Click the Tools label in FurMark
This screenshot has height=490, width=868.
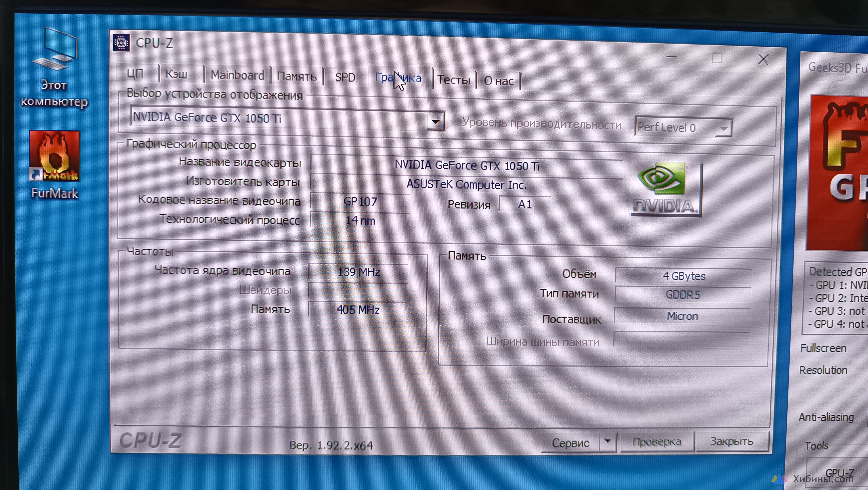(x=817, y=446)
